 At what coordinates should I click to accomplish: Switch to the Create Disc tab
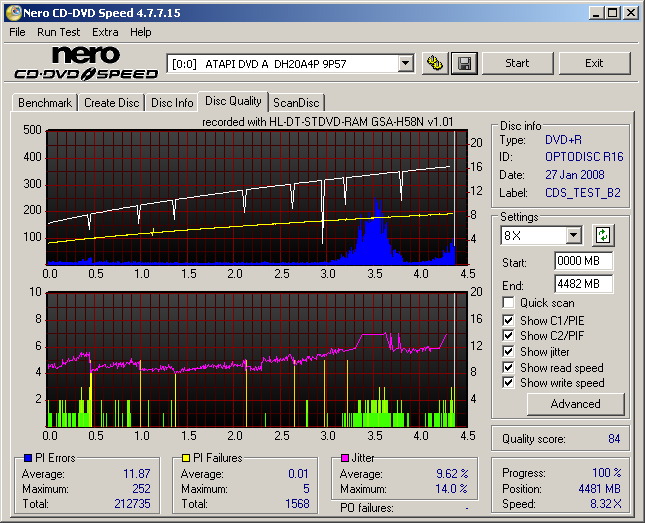tap(111, 102)
